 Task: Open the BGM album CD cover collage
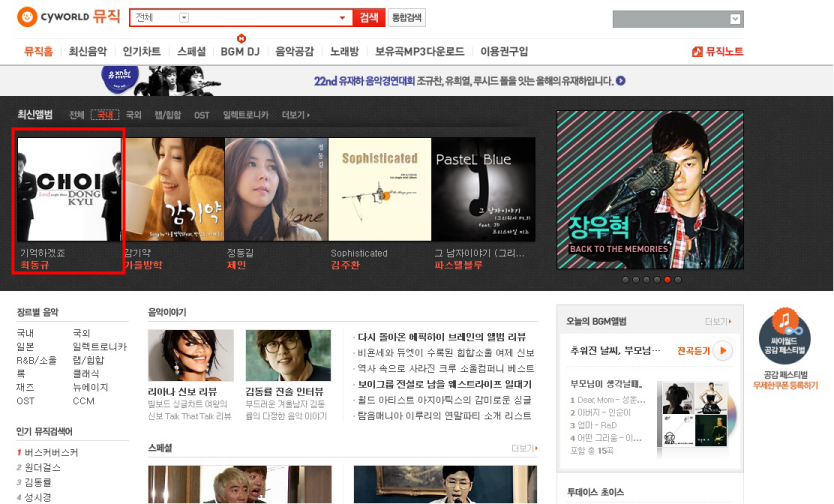697,414
